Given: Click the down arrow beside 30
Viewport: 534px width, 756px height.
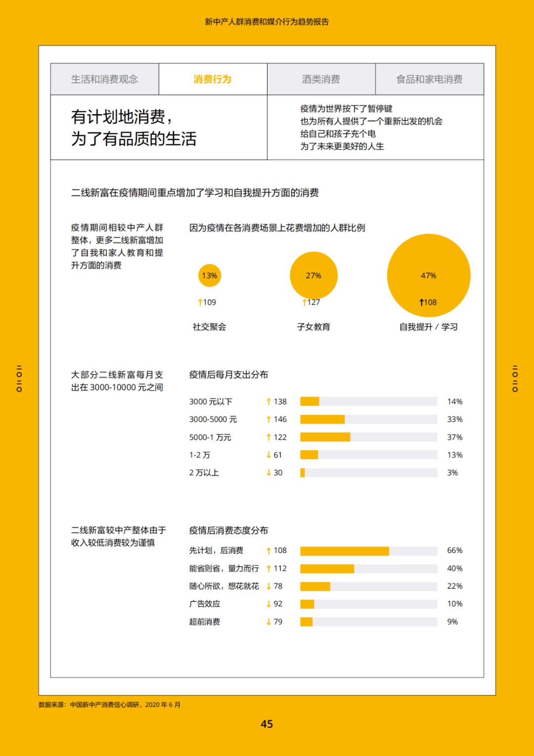Looking at the screenshot, I should (268, 473).
